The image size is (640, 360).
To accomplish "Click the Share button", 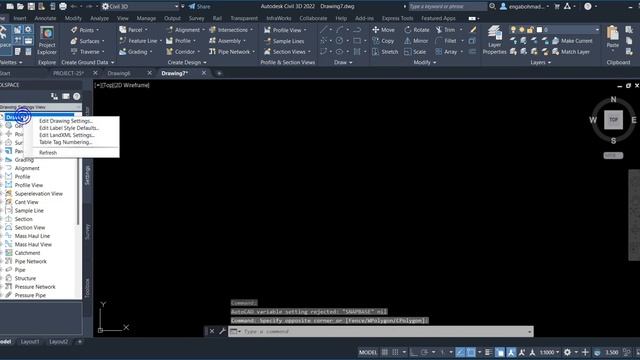I will pos(200,6).
